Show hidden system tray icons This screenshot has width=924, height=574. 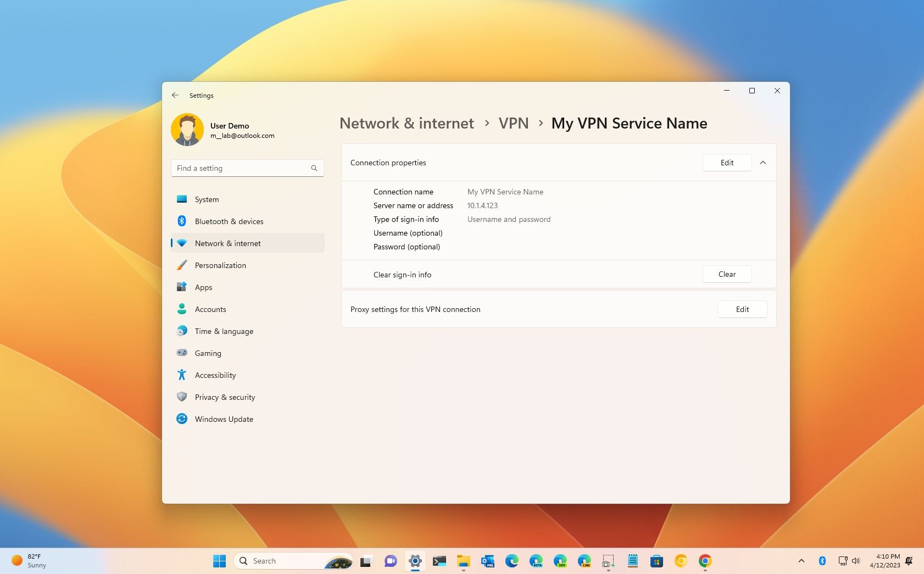(801, 561)
